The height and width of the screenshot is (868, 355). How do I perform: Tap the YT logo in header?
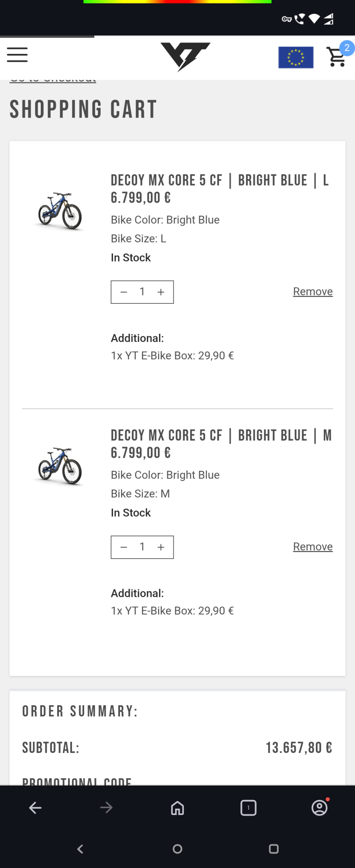click(185, 56)
